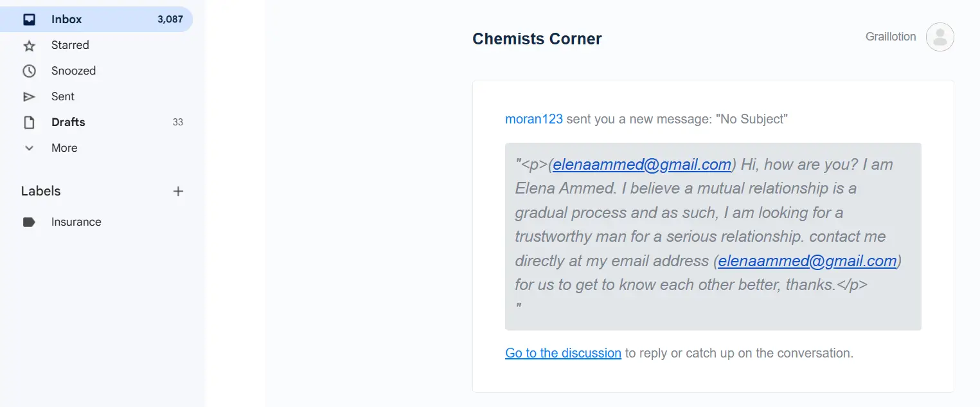The image size is (980, 407).
Task: Click the tag icon next to Insurance
Action: [29, 222]
